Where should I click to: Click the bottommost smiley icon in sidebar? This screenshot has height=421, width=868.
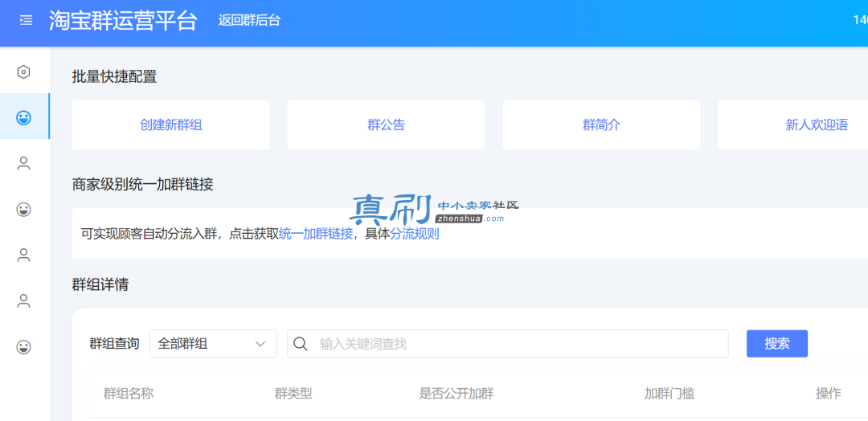click(24, 347)
